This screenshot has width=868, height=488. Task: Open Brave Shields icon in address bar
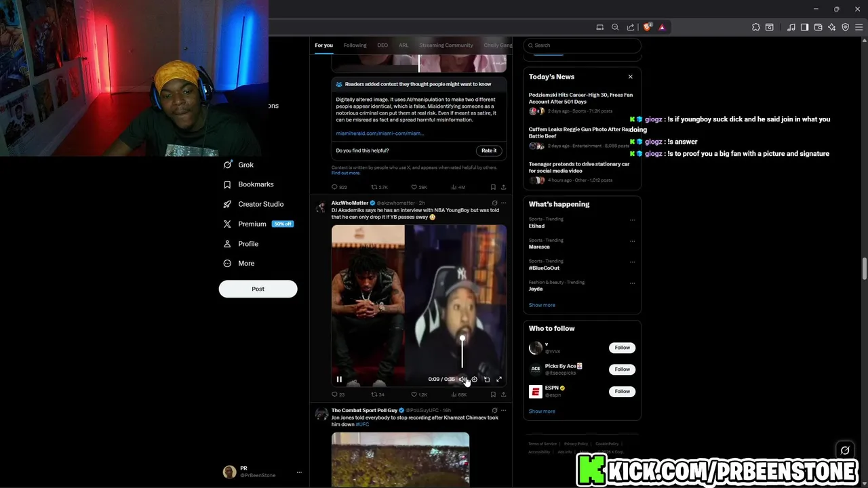pyautogui.click(x=647, y=27)
